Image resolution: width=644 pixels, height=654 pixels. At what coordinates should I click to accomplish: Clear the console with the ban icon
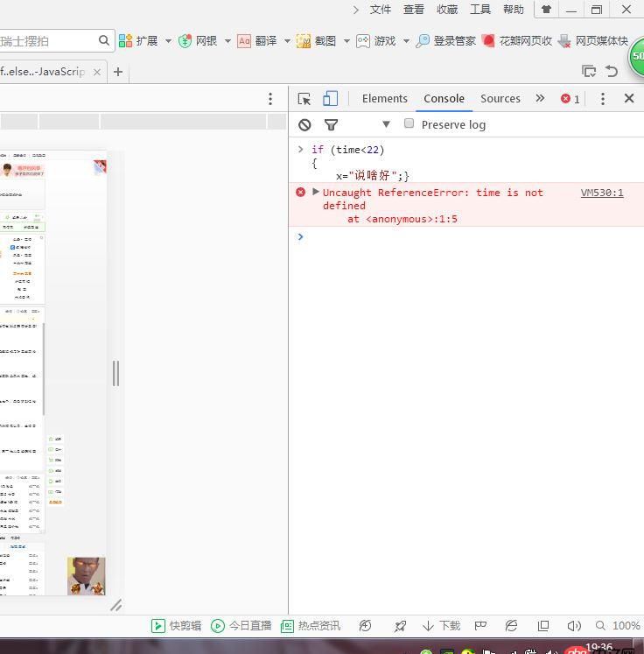pyautogui.click(x=304, y=124)
